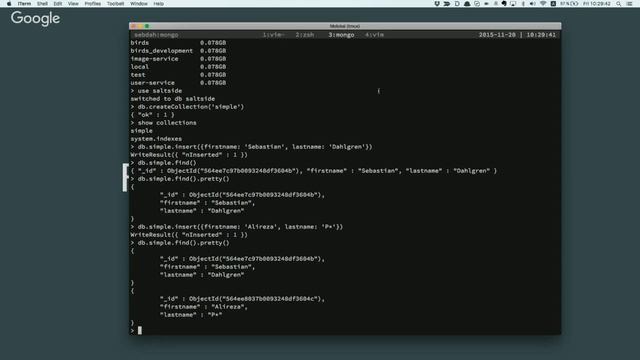The height and width of the screenshot is (360, 640).
Task: Open the View menu
Action: point(73,4)
